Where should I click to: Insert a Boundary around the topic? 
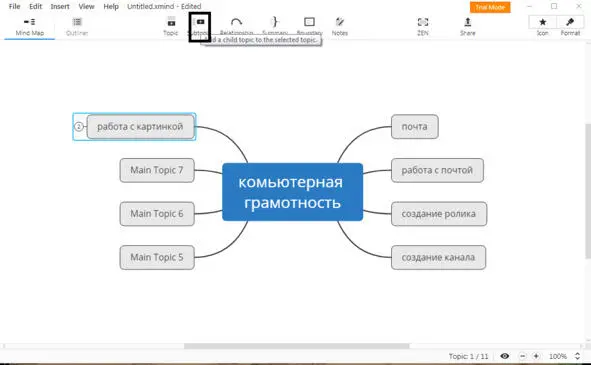click(309, 26)
